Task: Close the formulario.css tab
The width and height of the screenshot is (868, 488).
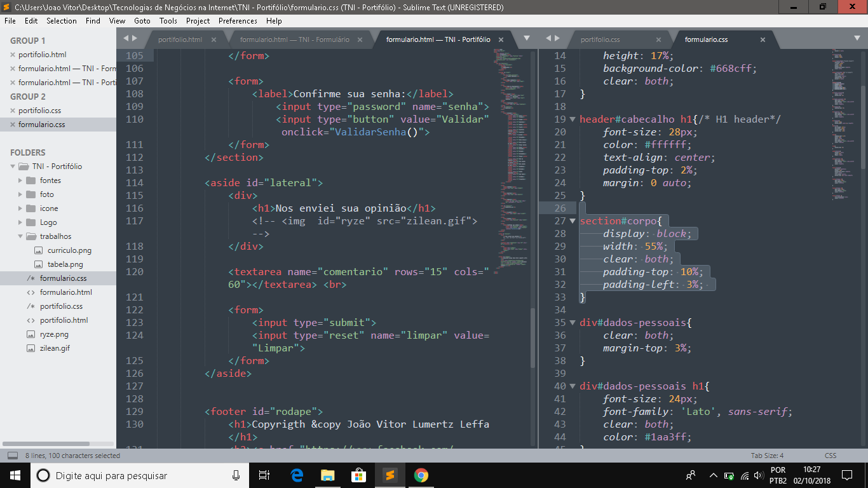Action: pos(763,39)
